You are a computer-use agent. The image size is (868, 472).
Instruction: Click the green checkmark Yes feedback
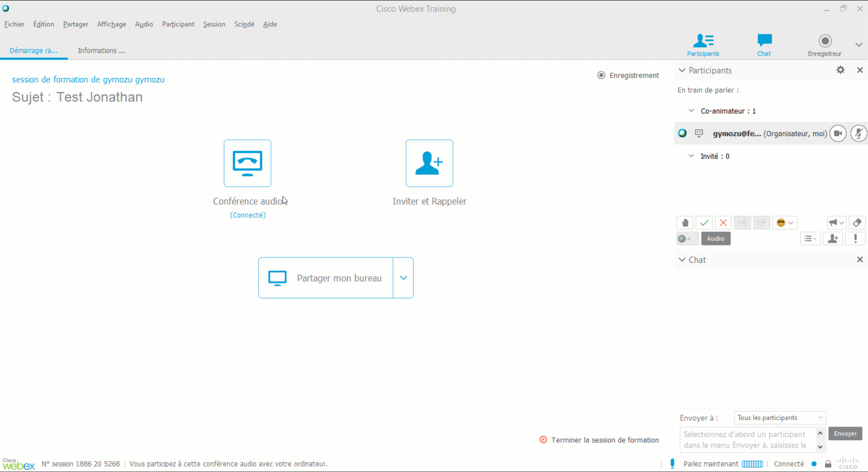pyautogui.click(x=704, y=223)
